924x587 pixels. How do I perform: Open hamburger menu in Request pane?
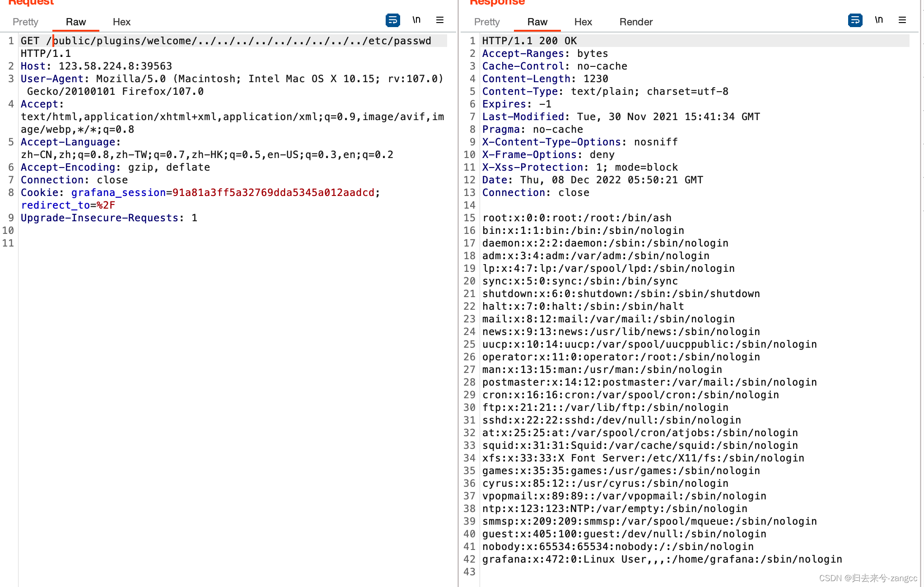coord(440,20)
